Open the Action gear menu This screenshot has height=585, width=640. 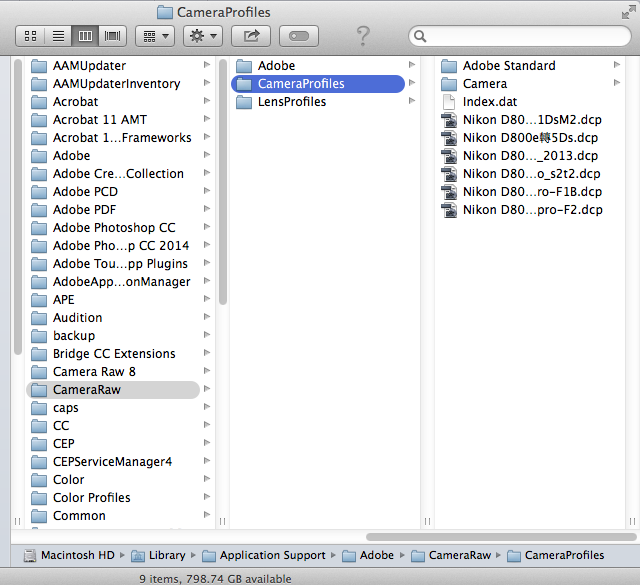tap(203, 36)
